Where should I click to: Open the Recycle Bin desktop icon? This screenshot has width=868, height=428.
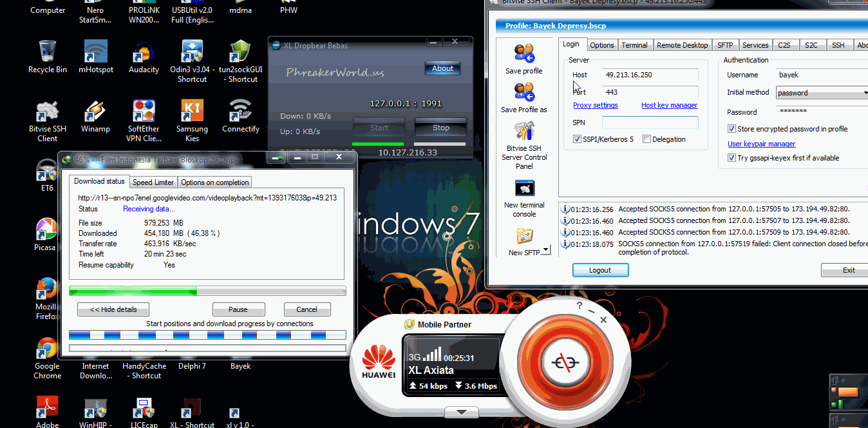click(47, 57)
